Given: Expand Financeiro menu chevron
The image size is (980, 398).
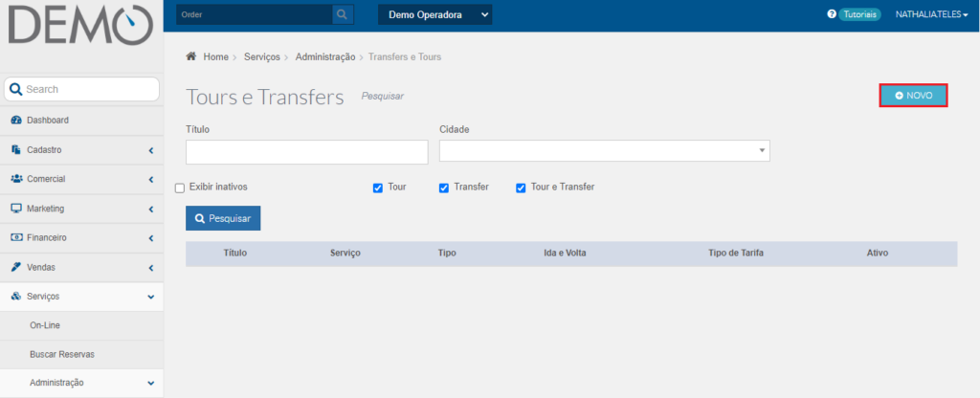Looking at the screenshot, I should pos(150,238).
